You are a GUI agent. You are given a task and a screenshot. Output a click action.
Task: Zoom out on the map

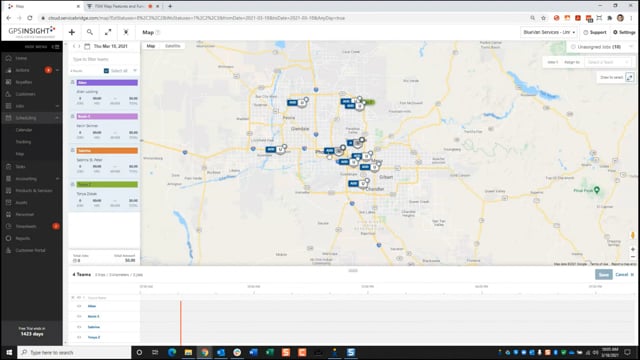tap(633, 257)
